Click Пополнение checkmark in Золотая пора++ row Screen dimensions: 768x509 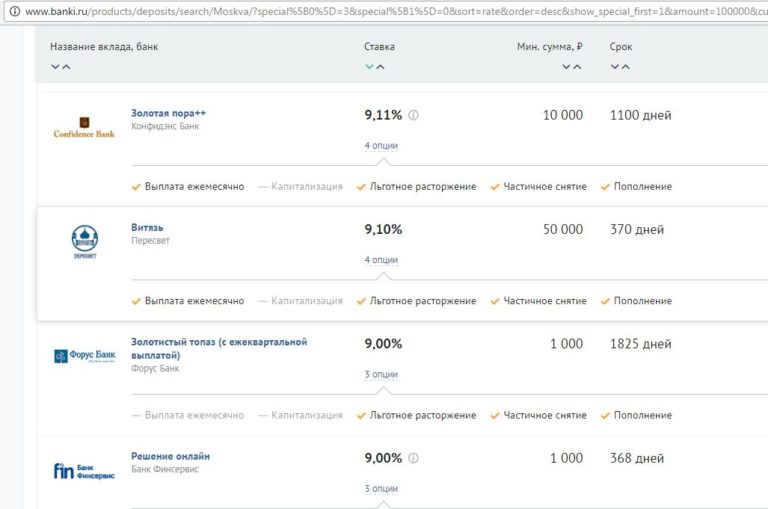point(606,187)
